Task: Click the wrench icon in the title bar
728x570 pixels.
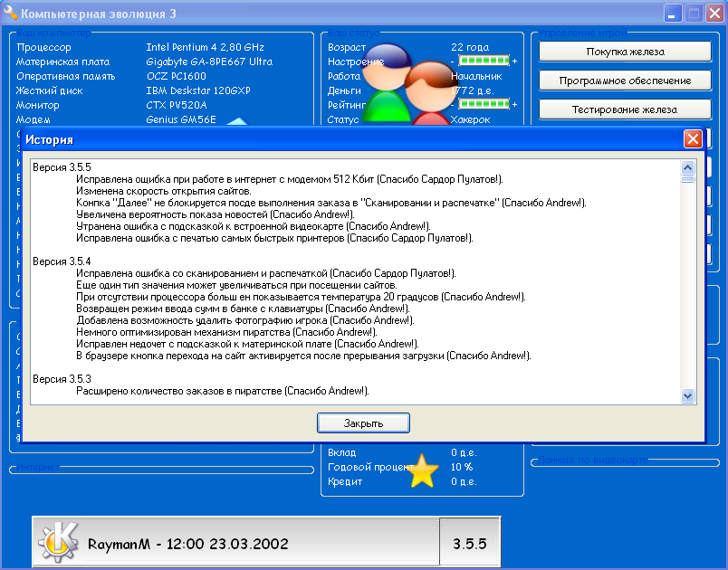Action: (10, 13)
